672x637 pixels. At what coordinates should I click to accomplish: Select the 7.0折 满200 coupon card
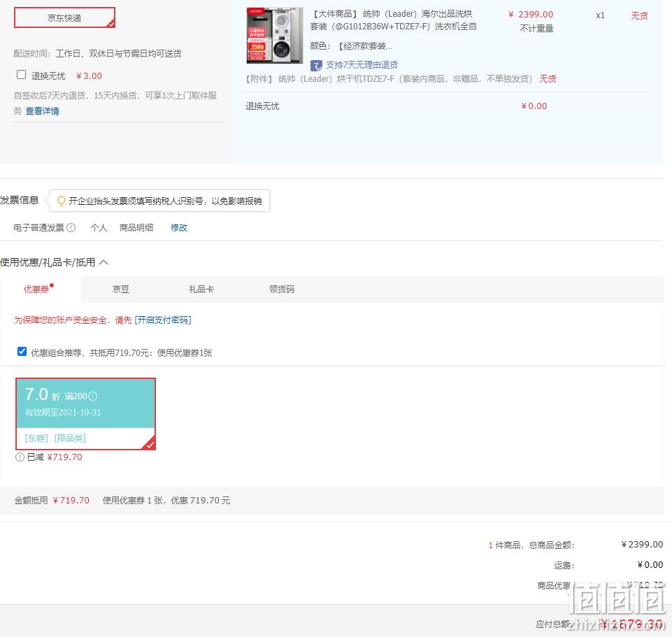pos(86,414)
